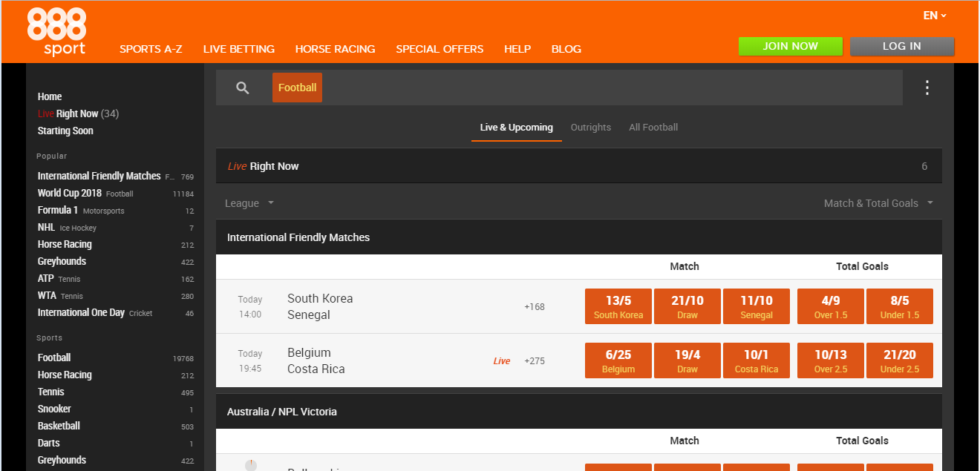This screenshot has height=471, width=980.
Task: Open Horse Racing in top navigation
Action: tap(335, 49)
